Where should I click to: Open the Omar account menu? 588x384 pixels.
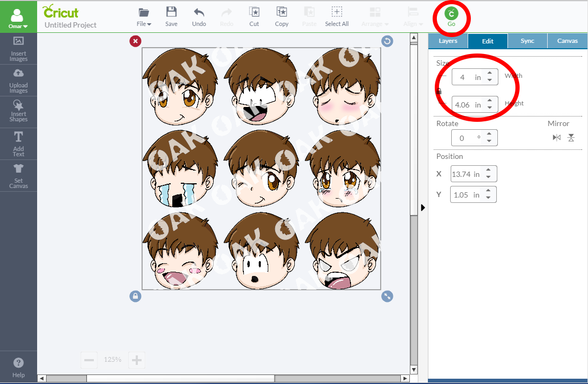click(17, 17)
